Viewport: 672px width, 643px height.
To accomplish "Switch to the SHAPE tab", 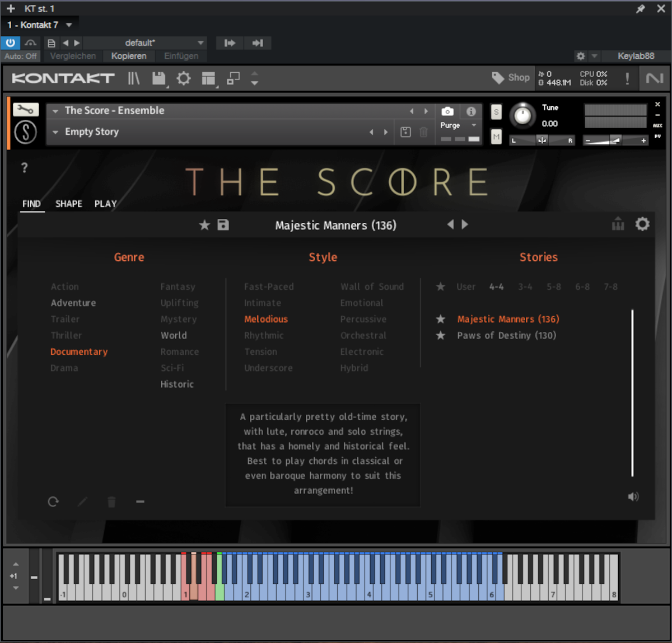I will pos(69,204).
